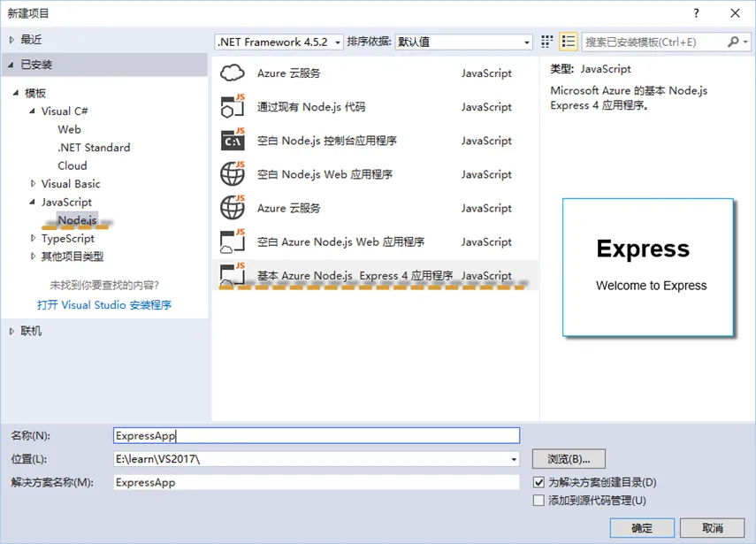756x544 pixels.
Task: Select Web under Visual C#
Action: (70, 129)
